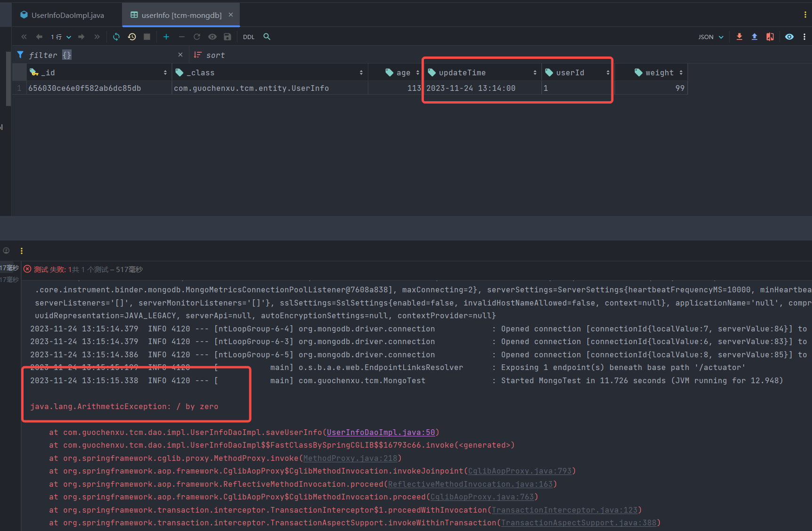812x531 pixels.
Task: Click the stop square button
Action: click(147, 37)
